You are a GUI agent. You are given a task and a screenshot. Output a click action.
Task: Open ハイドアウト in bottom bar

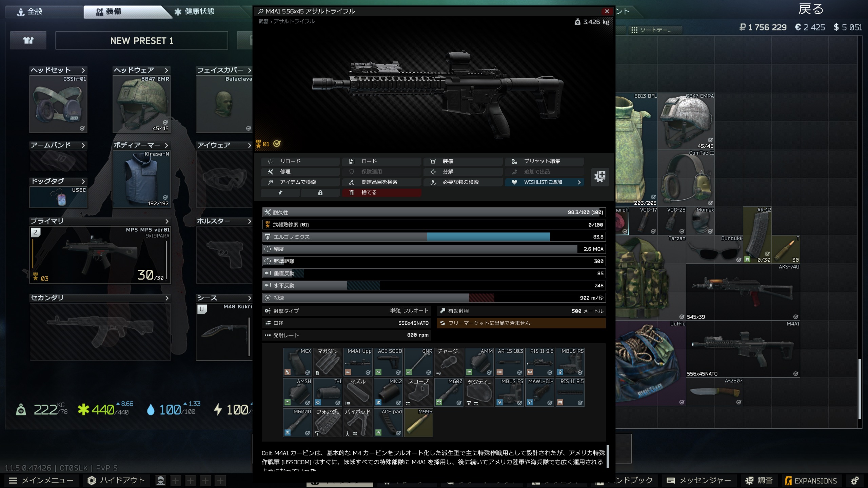116,481
